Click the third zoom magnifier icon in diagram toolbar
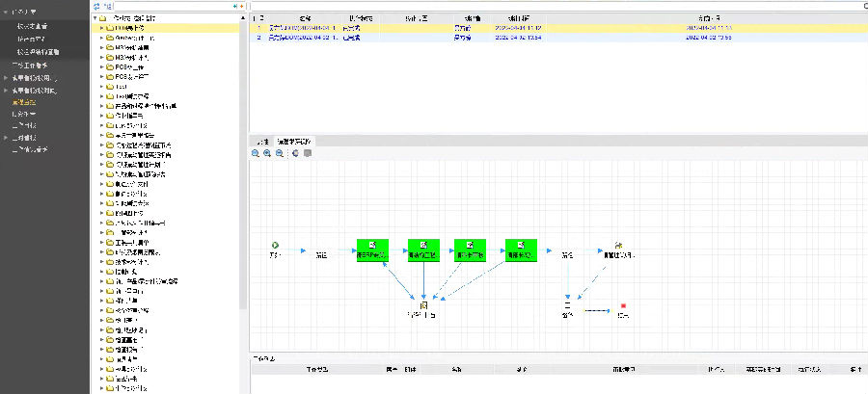The width and height of the screenshot is (868, 394). click(x=279, y=153)
